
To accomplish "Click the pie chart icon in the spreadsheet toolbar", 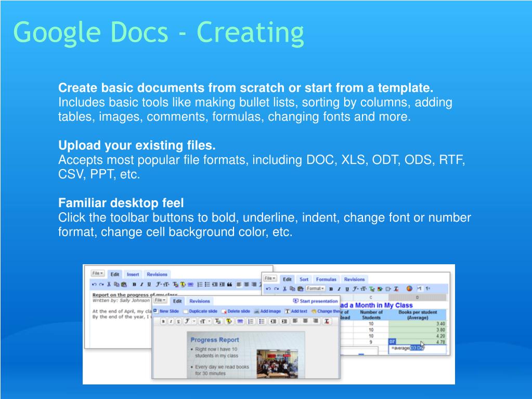I will tap(409, 288).
